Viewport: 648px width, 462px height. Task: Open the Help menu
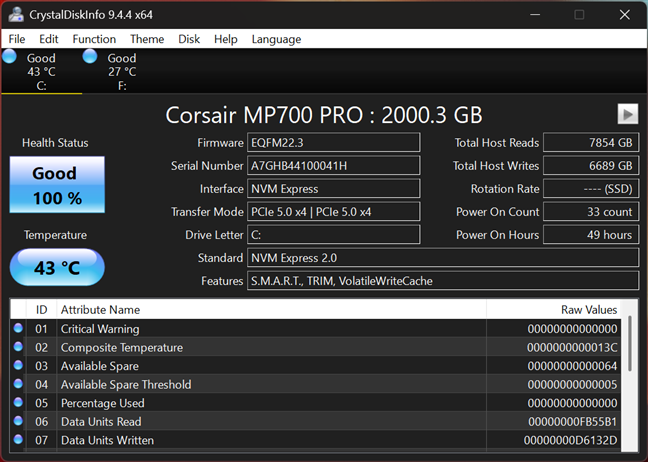coord(226,39)
